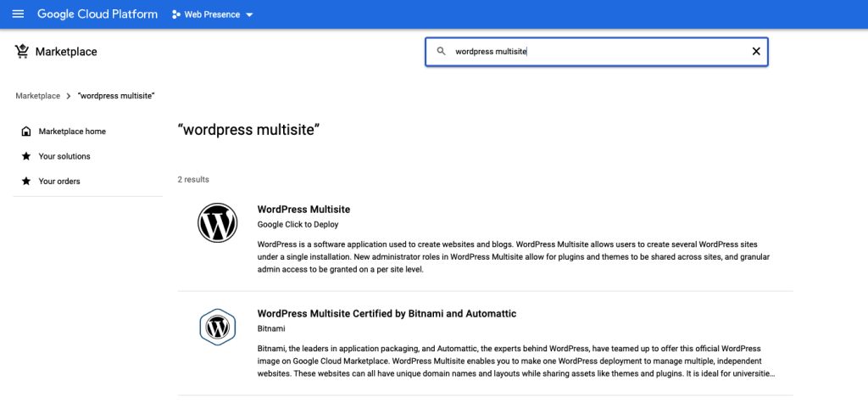This screenshot has height=415, width=868.
Task: Open Your solutions from the sidebar
Action: (64, 156)
